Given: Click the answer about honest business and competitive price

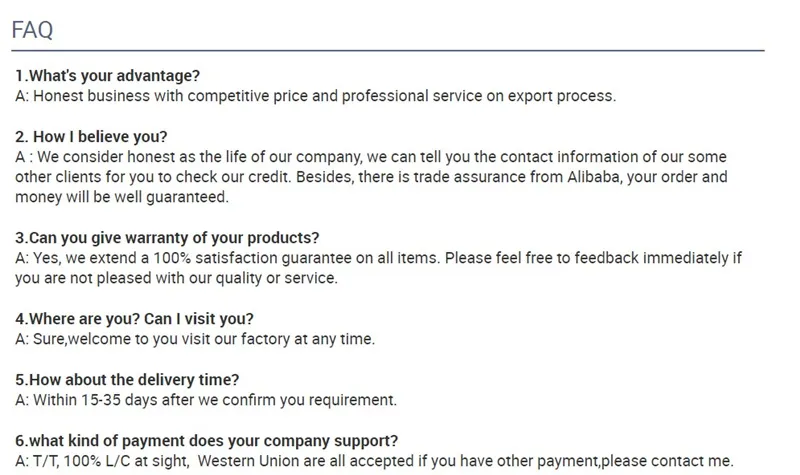Looking at the screenshot, I should point(316,96).
